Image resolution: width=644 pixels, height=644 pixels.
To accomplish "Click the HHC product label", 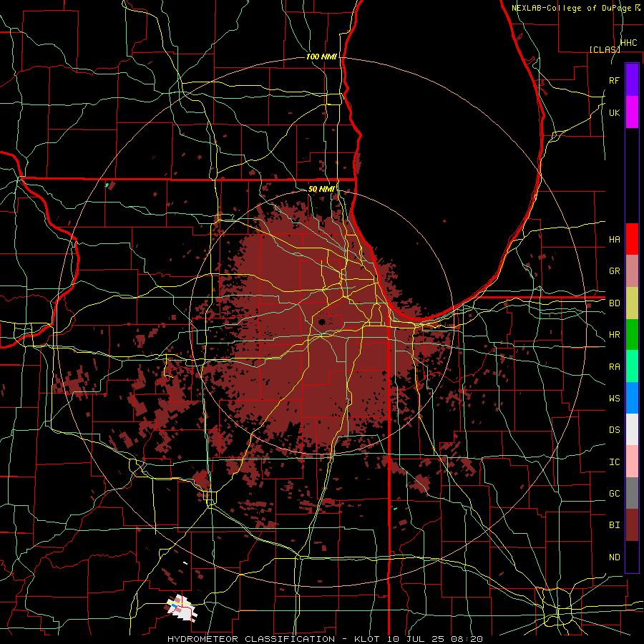I will (x=628, y=43).
